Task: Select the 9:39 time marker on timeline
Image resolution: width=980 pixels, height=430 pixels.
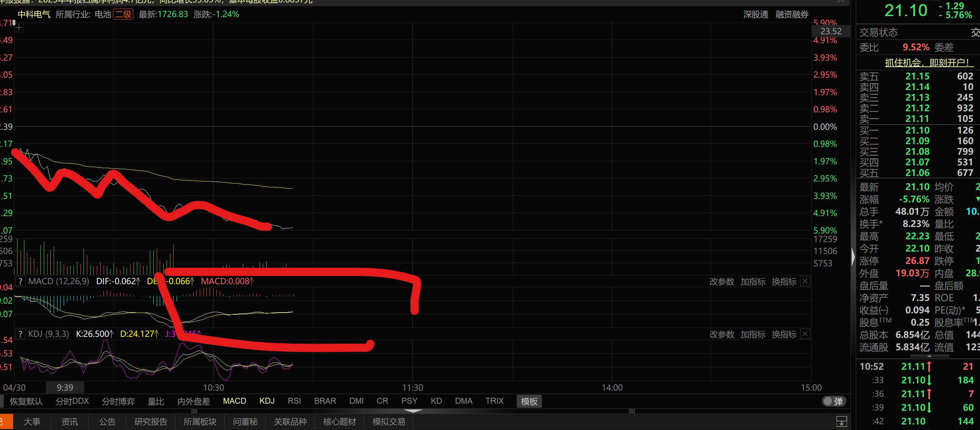Action: [x=65, y=388]
